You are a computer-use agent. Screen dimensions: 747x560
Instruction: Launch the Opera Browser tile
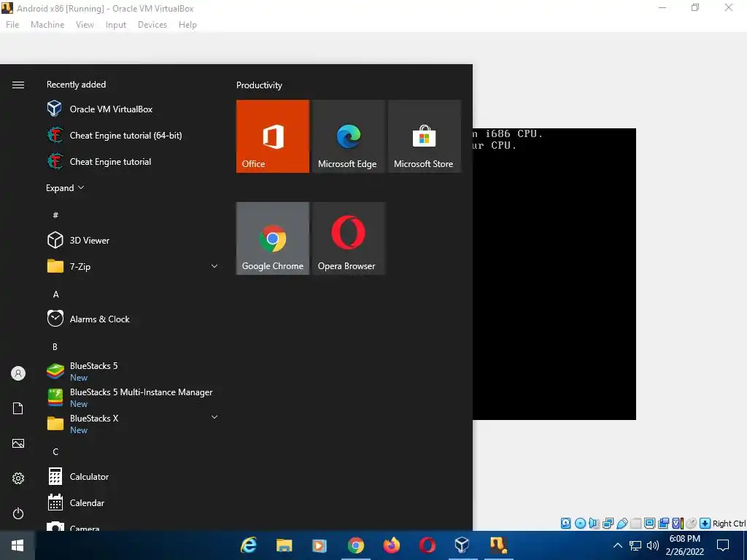(348, 238)
